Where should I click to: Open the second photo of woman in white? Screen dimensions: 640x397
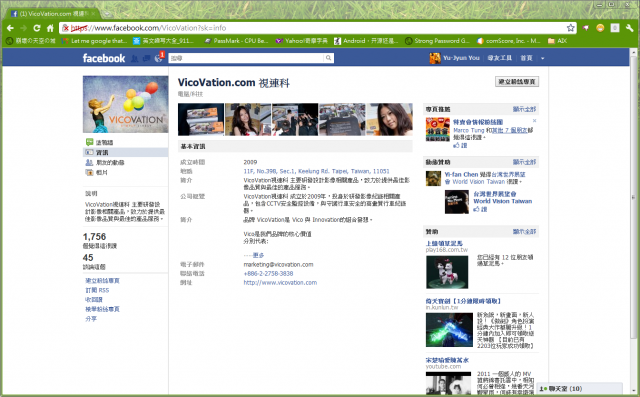pyautogui.click(x=248, y=119)
